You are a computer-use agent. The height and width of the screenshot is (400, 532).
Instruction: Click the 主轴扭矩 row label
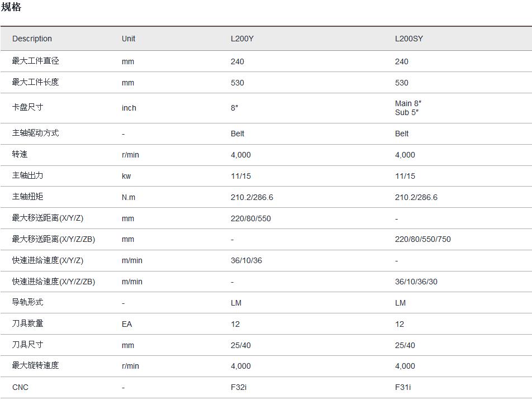(x=27, y=197)
